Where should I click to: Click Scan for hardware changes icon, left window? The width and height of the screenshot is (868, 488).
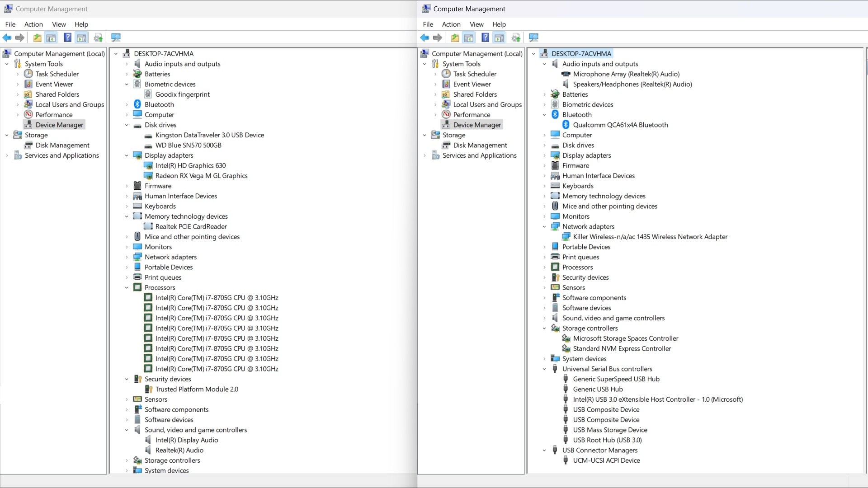point(116,38)
